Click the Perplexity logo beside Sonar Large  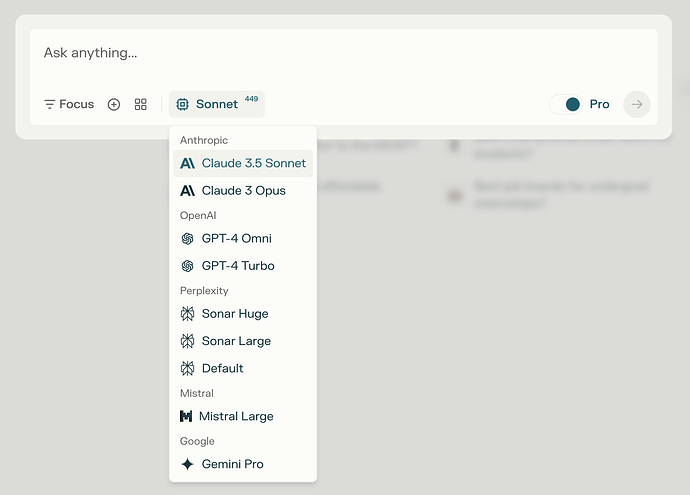pos(187,341)
